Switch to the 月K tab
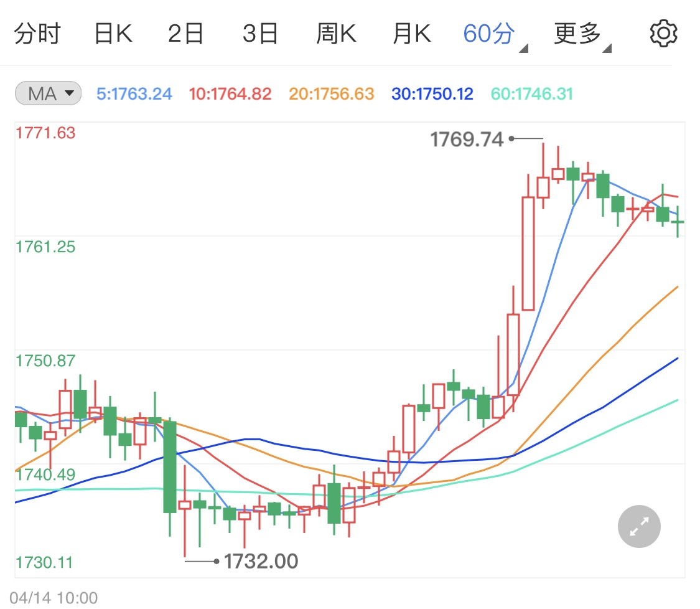Screen dimensions: 700x609 tap(412, 34)
